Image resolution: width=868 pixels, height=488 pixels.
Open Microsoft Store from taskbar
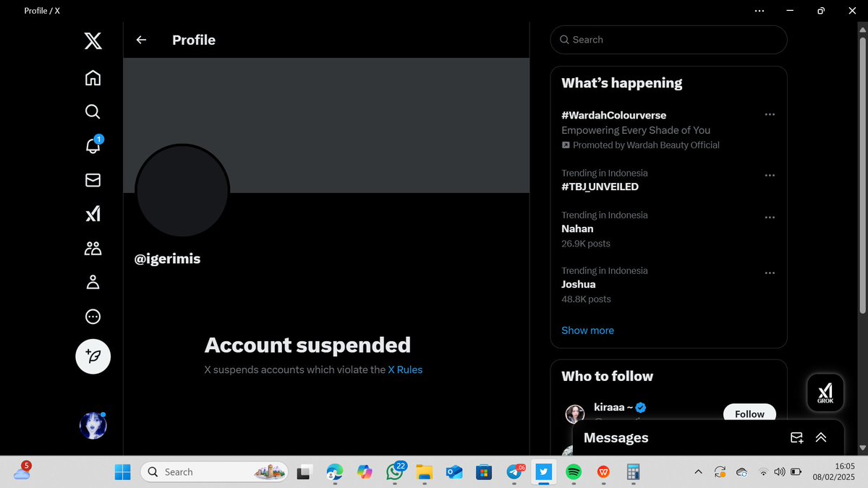click(x=484, y=472)
